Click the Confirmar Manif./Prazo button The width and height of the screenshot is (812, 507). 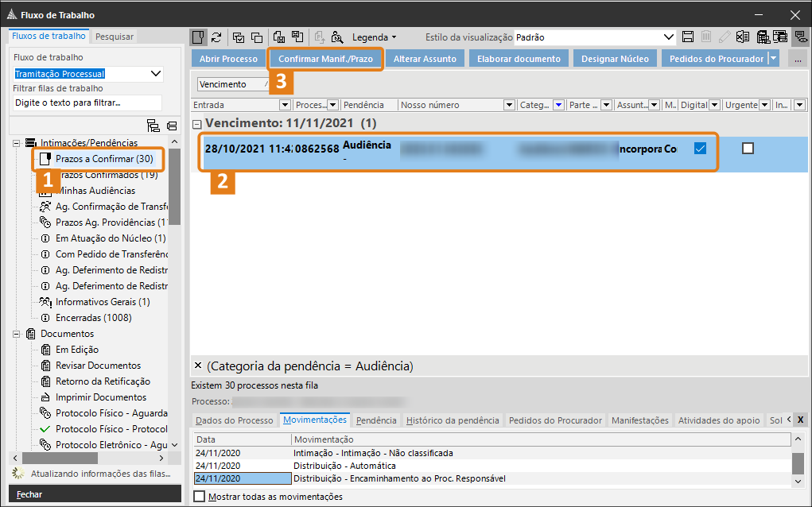(325, 59)
